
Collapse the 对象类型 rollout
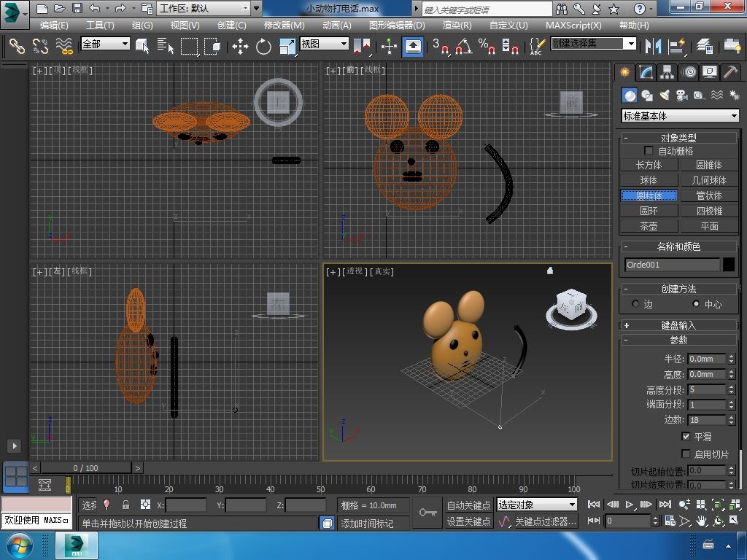[x=678, y=138]
